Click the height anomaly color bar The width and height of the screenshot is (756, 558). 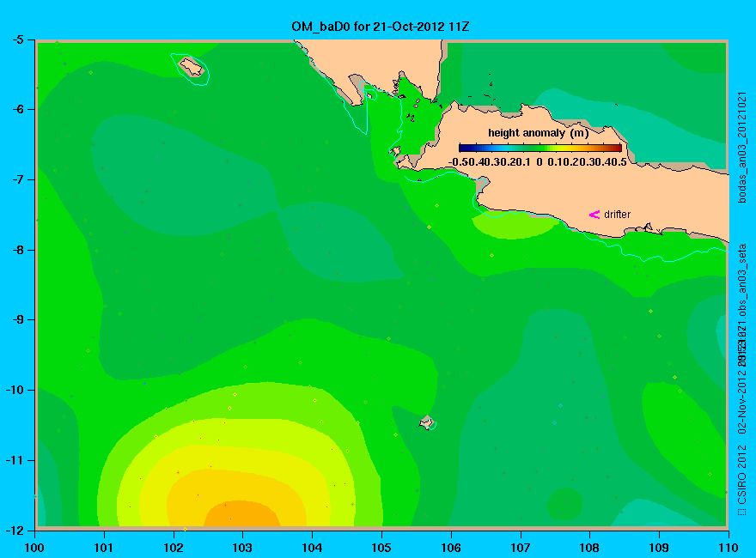point(540,148)
